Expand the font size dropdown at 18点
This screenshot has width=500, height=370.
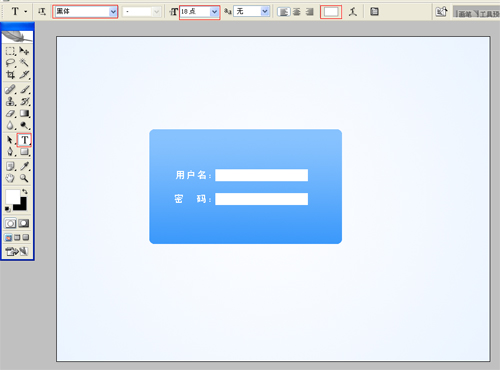(199, 12)
